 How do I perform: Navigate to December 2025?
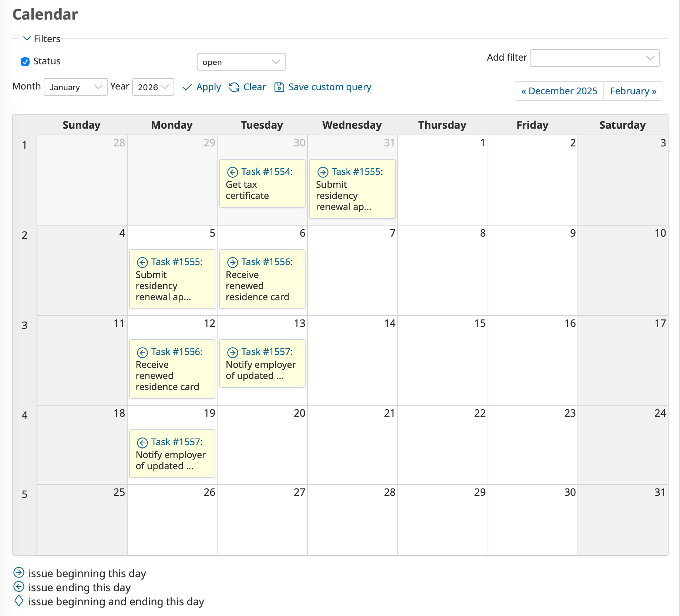click(x=559, y=91)
